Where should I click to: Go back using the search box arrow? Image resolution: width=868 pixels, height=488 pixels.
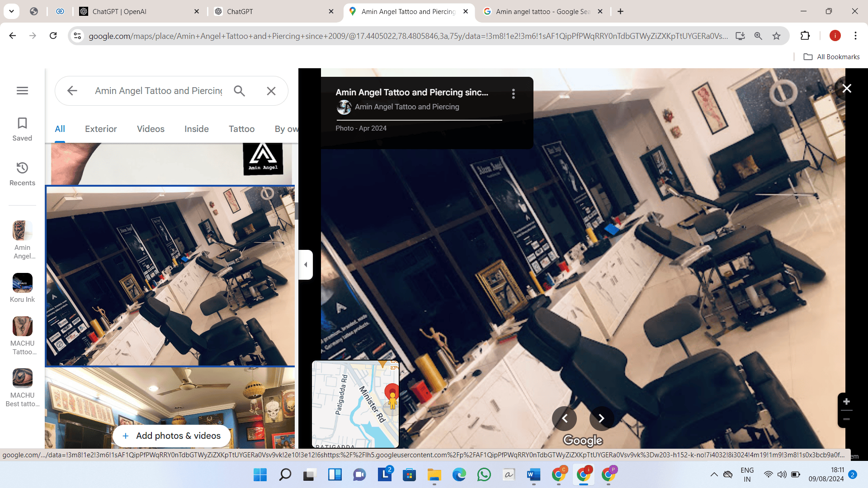[x=72, y=91]
